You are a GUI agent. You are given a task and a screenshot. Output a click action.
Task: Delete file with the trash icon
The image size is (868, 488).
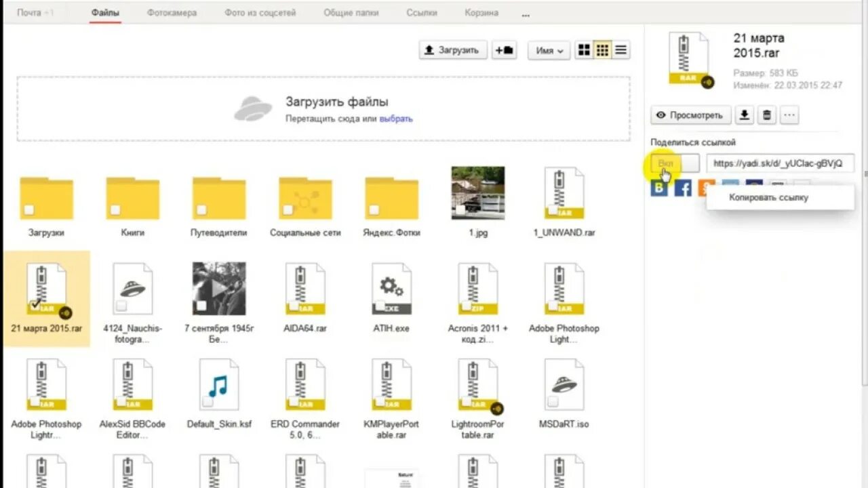click(767, 115)
